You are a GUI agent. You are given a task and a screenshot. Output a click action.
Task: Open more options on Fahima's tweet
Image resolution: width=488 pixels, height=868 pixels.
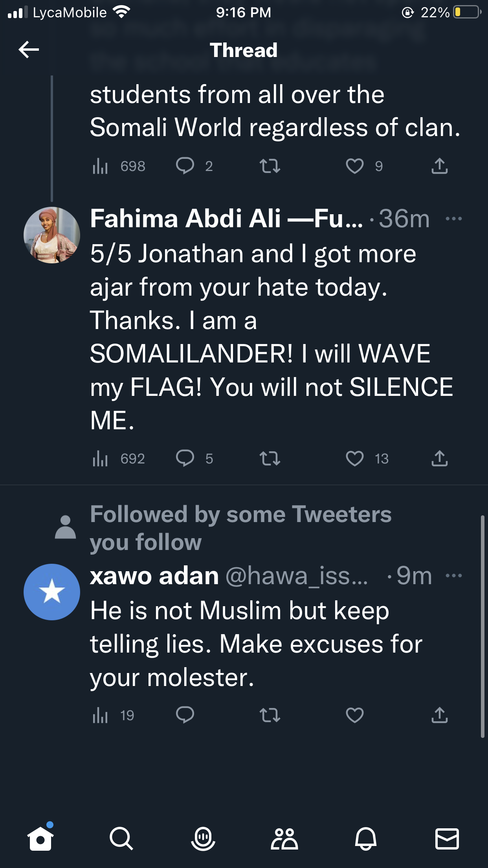454,219
